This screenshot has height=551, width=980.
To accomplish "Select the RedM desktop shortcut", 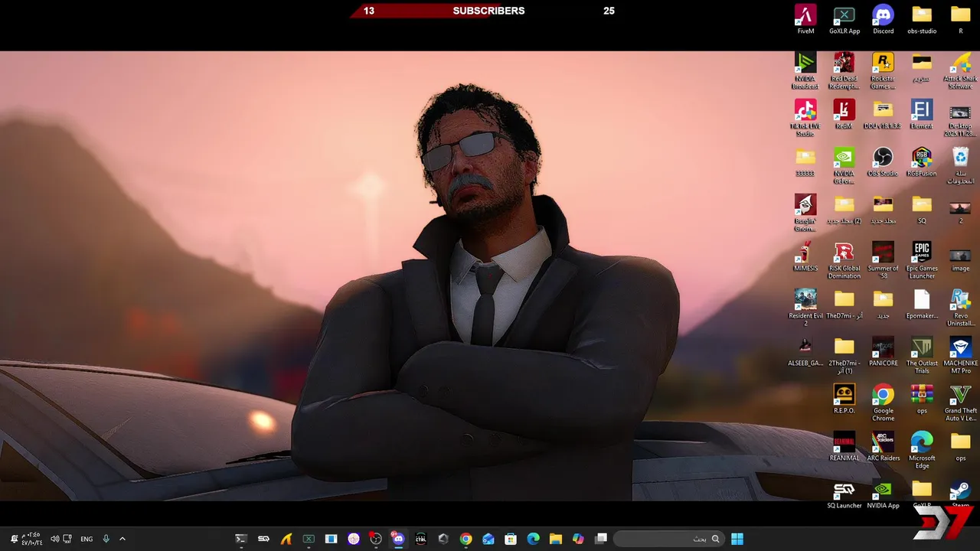I will pos(844,114).
